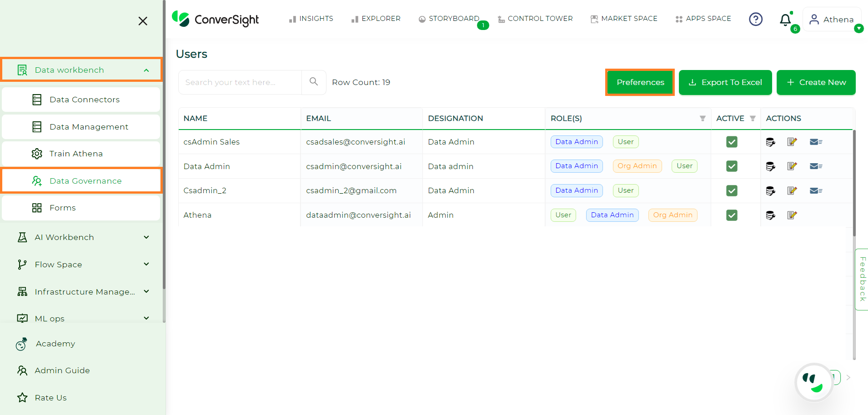Viewport: 868px width, 415px height.
Task: Click Org Admin role tag for Athena
Action: click(x=672, y=215)
